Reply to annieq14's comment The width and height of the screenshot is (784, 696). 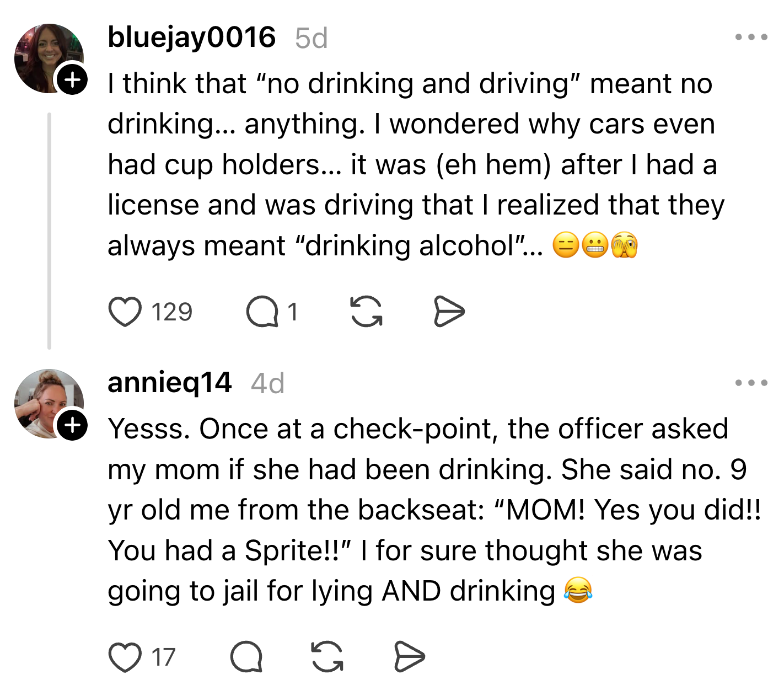tap(246, 657)
